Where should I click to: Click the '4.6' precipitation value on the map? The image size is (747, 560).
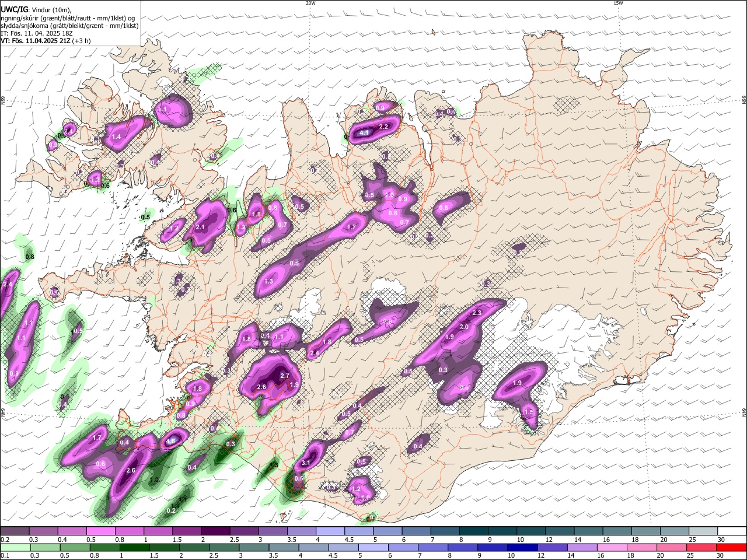[171, 442]
